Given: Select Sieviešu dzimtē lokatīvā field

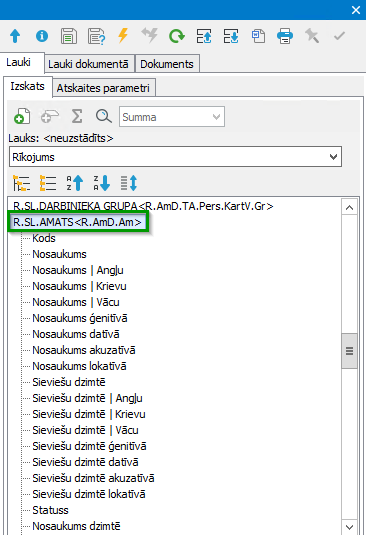Looking at the screenshot, I should point(89,494).
